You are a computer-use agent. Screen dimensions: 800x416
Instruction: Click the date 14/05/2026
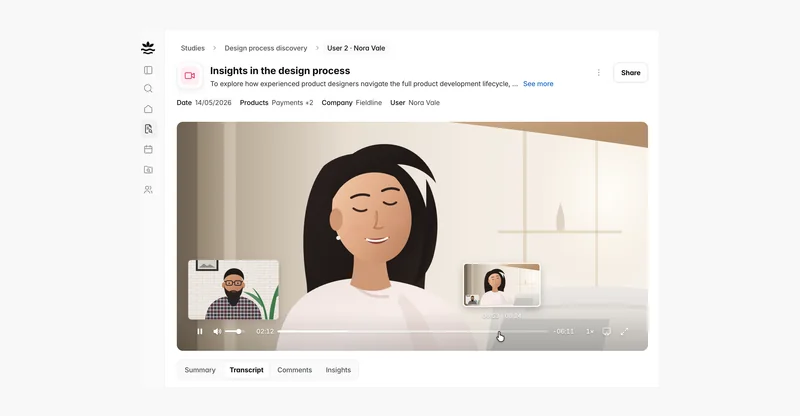tap(213, 103)
